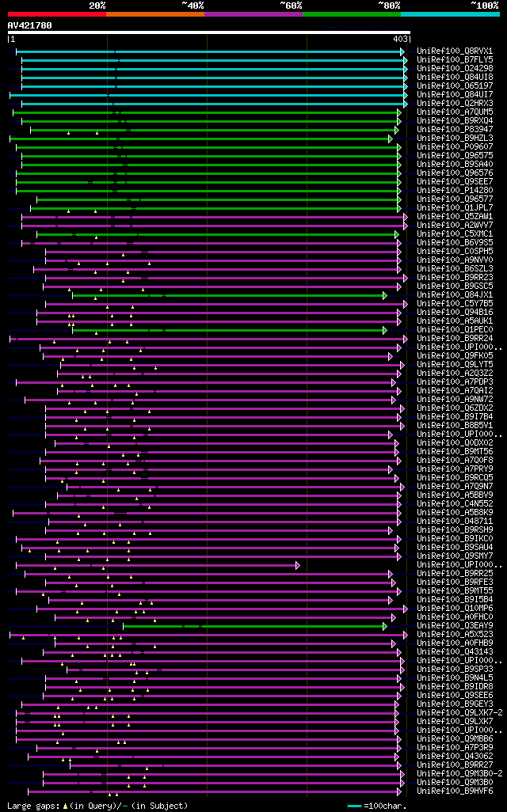This screenshot has height=812, width=507.
Task: Open hit UniRef100_B9GSC5
Action: pos(455,286)
